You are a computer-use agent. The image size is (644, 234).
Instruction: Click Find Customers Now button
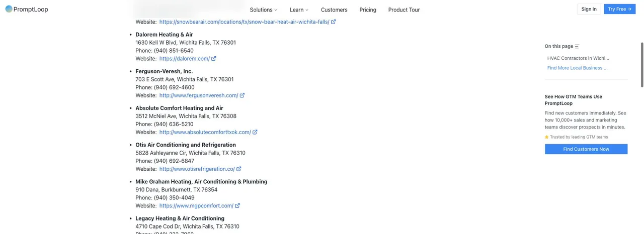[586, 149]
